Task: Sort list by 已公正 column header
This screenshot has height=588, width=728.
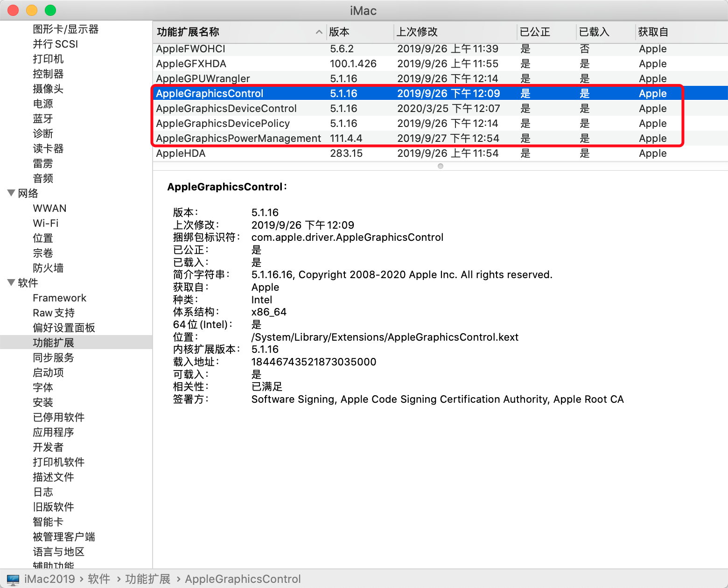Action: pos(546,32)
